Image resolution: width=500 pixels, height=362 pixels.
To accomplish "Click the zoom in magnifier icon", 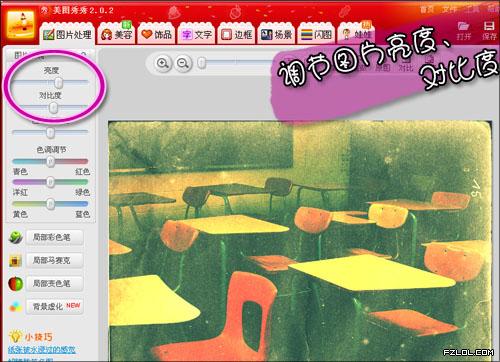I will (163, 63).
